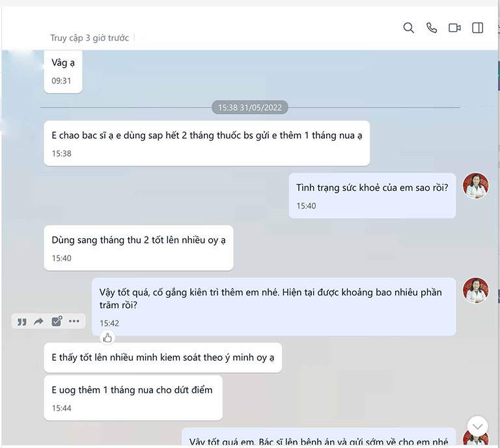Select the 'Tình trạng sức khoẻ' message bubble
This screenshot has height=448, width=500.
pyautogui.click(x=372, y=195)
